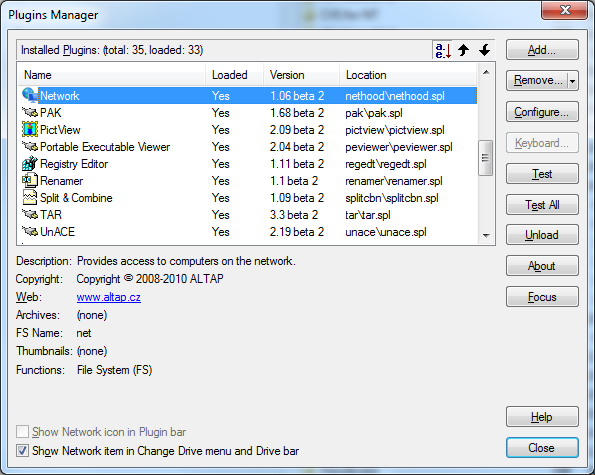This screenshot has width=595, height=475.
Task: Select the Renamer plugin icon
Action: (30, 181)
